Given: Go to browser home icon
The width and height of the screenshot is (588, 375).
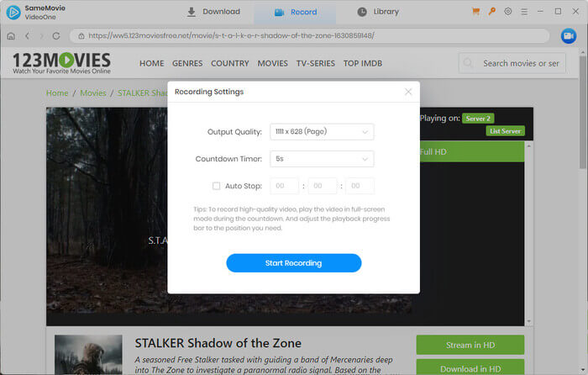Looking at the screenshot, I should tap(11, 36).
